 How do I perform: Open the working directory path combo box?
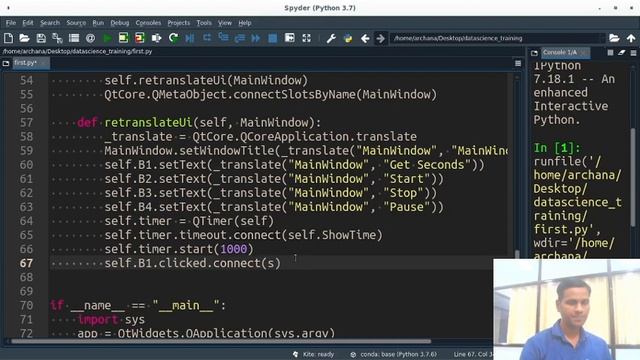497,38
